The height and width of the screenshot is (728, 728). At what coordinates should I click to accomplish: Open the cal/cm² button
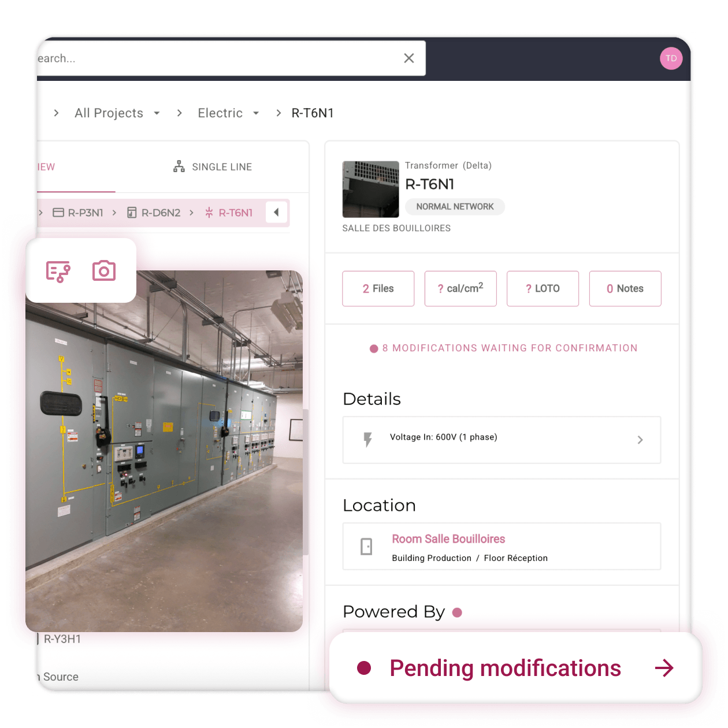[x=460, y=288]
